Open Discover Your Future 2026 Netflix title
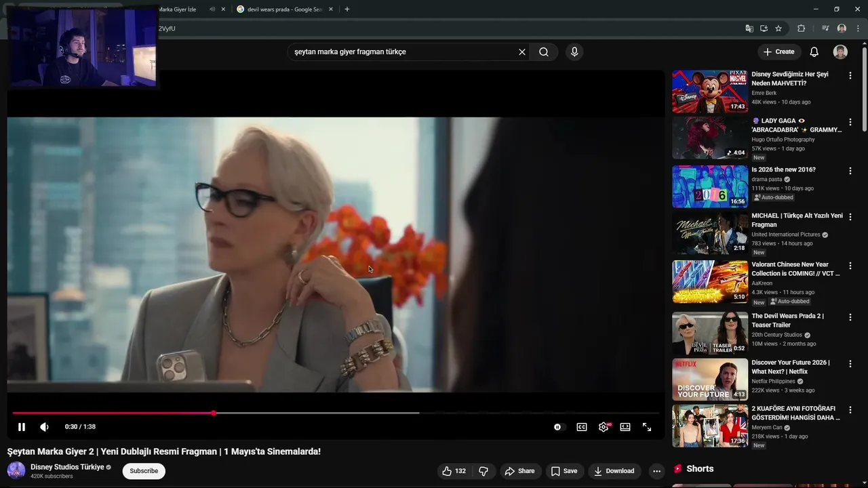Viewport: 868px width, 488px height. (x=790, y=367)
